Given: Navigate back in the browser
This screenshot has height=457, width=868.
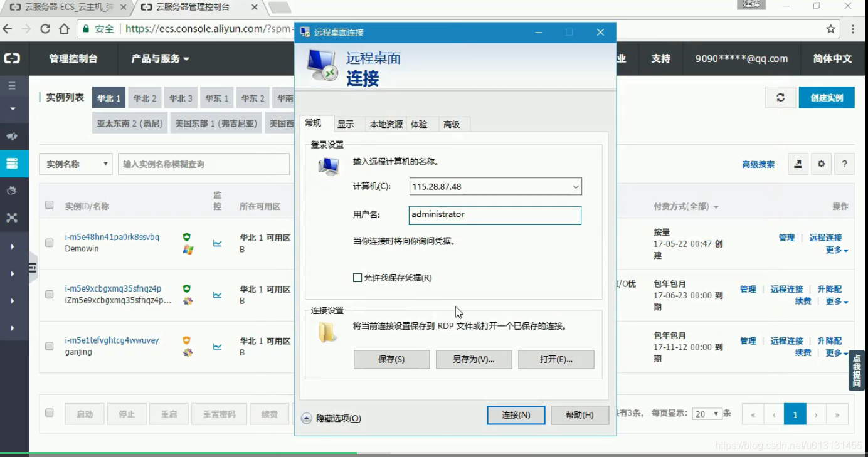Looking at the screenshot, I should tap(8, 29).
